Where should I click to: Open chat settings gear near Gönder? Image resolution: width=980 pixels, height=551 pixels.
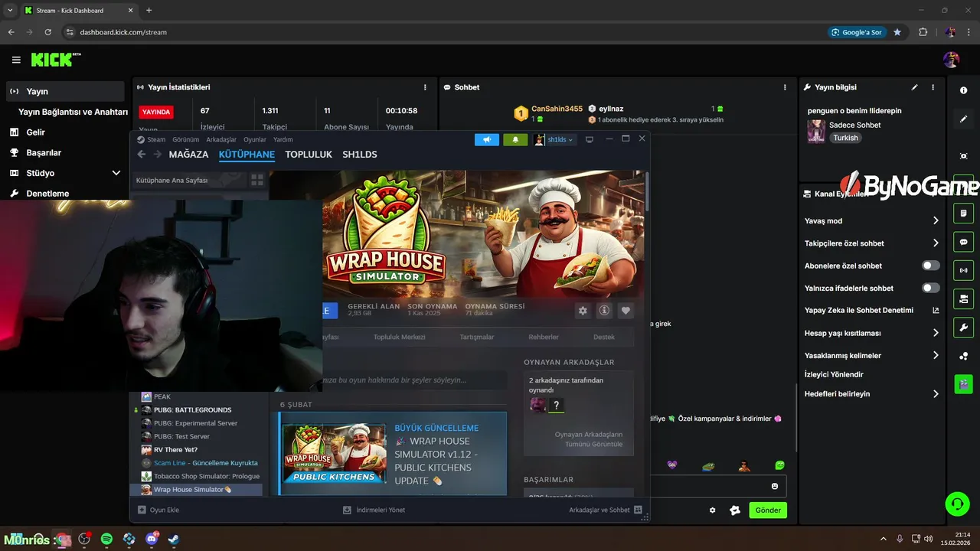point(713,510)
